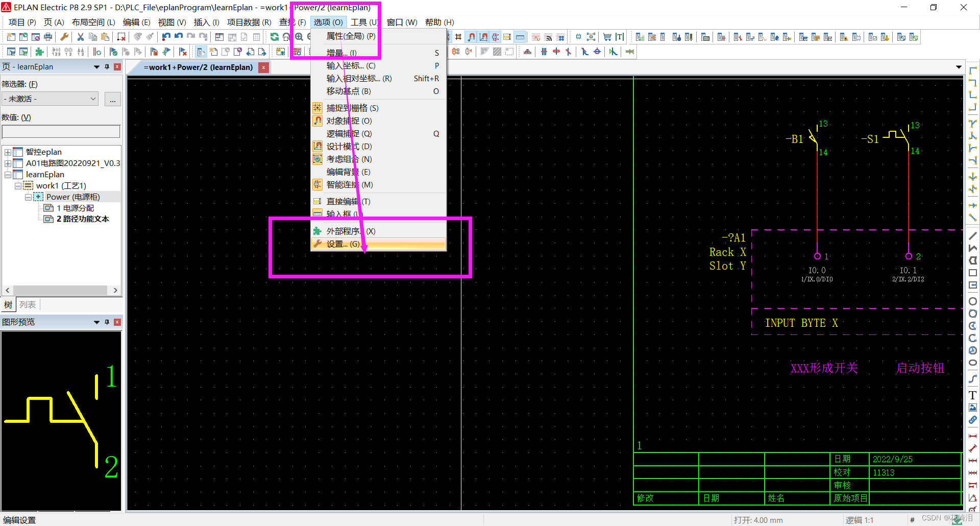Choose 输入坐标... (C) menu entry
This screenshot has width=980, height=526.
[x=378, y=65]
